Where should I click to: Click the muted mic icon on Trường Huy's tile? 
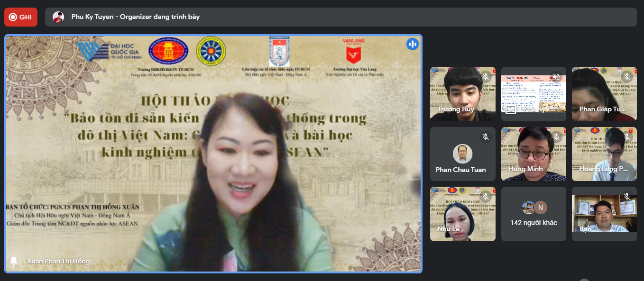485,77
